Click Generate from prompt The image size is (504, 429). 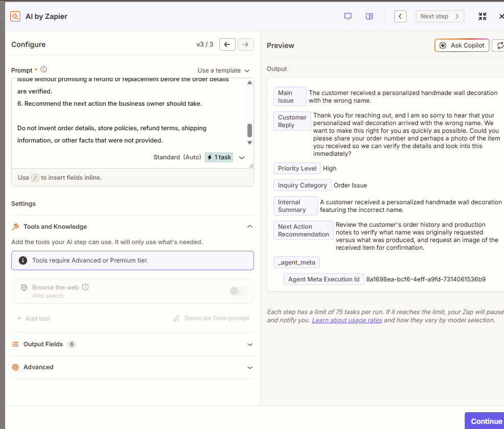(x=211, y=318)
